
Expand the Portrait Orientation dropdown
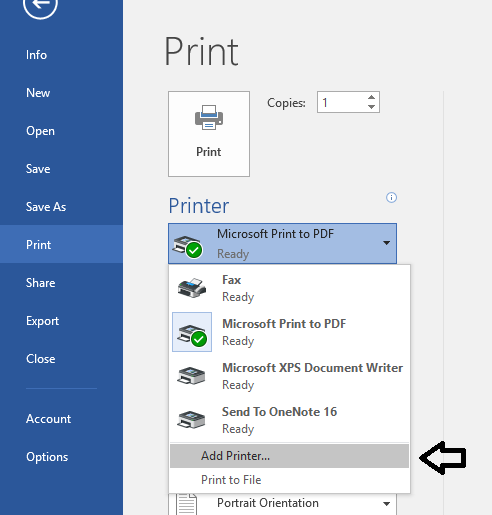386,504
